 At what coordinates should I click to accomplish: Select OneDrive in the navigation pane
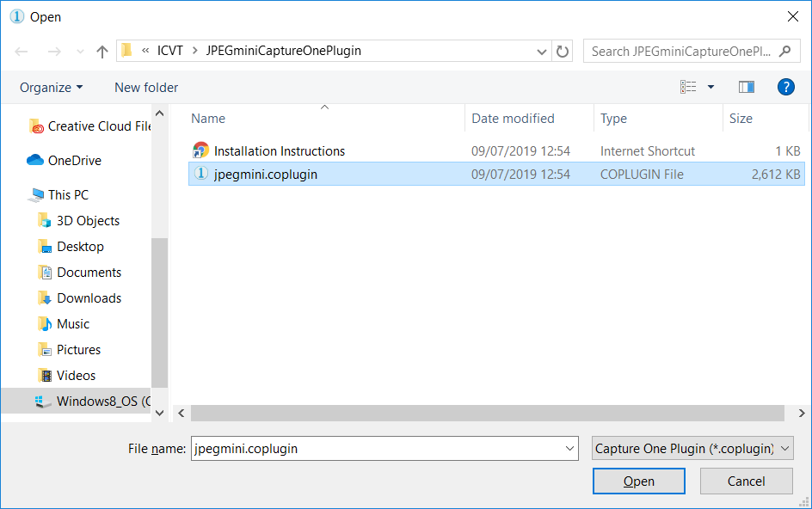click(x=75, y=161)
